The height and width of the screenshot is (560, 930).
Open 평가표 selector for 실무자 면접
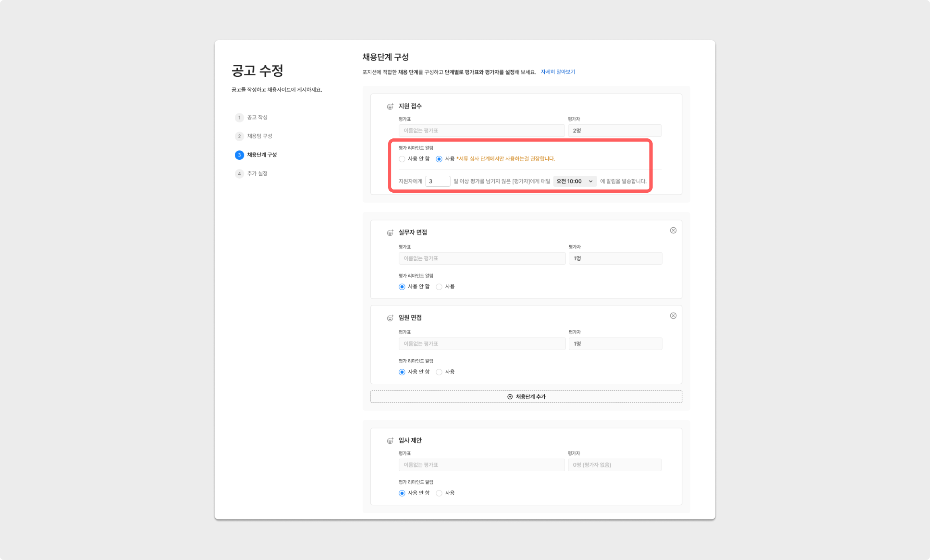pyautogui.click(x=482, y=258)
